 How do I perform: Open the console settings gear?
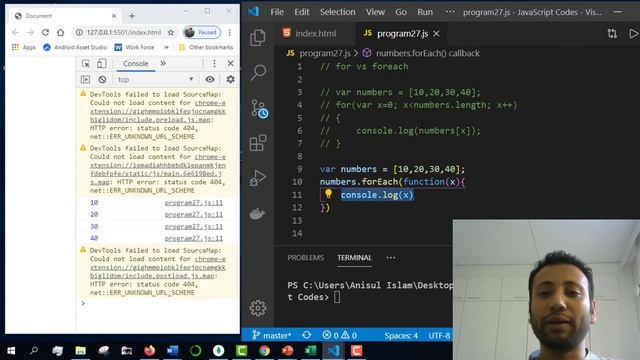click(x=230, y=79)
